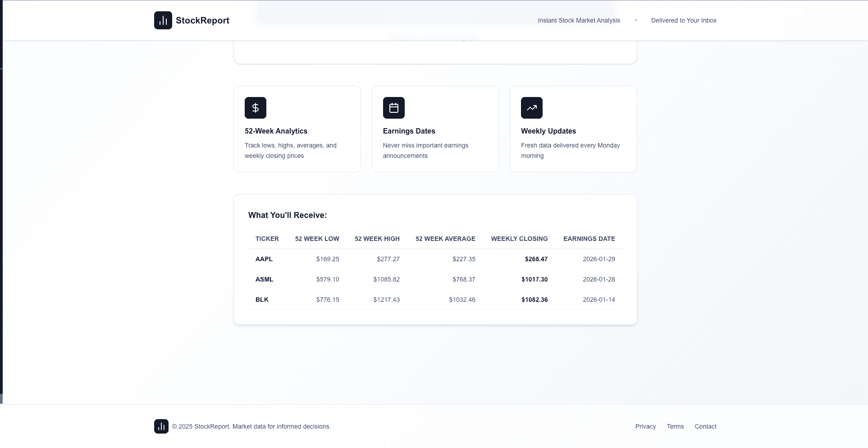Click BLK average value $1032.46
868x448 pixels.
462,300
